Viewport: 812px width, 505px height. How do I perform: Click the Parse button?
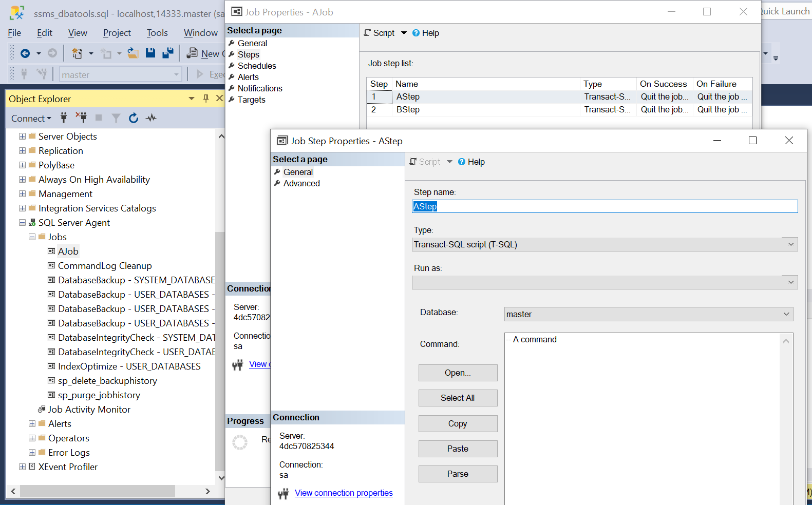457,474
